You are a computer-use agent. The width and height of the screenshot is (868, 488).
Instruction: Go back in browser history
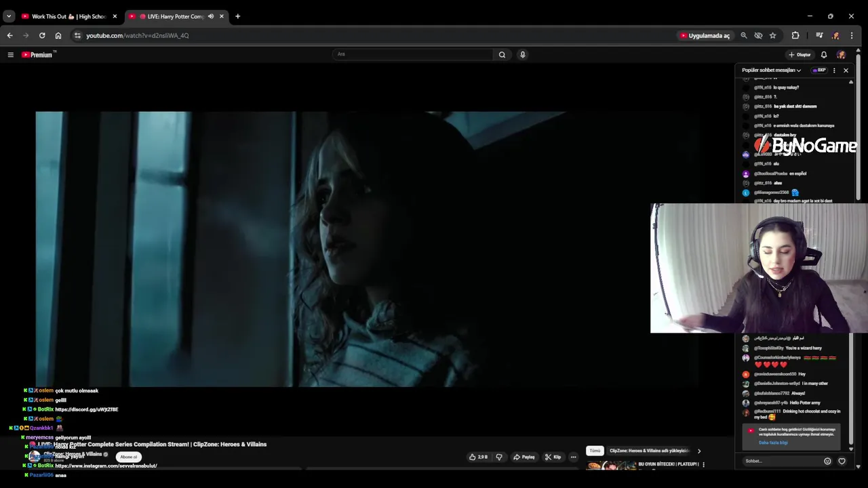click(9, 35)
